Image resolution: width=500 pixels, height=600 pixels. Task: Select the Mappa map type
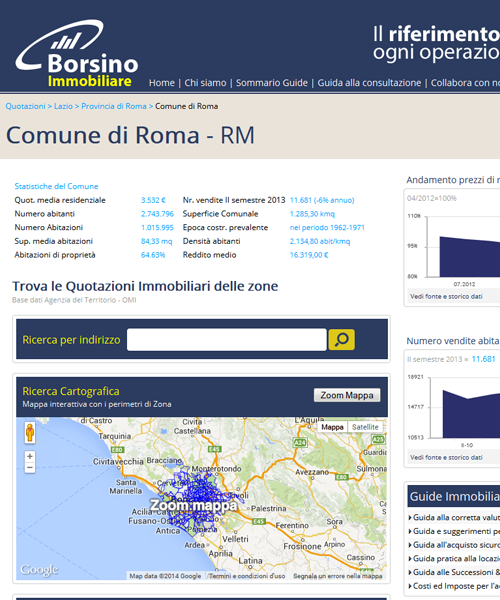(332, 427)
